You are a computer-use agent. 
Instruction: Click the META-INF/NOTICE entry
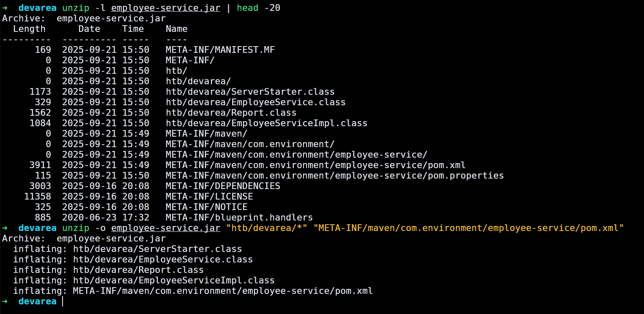click(207, 207)
